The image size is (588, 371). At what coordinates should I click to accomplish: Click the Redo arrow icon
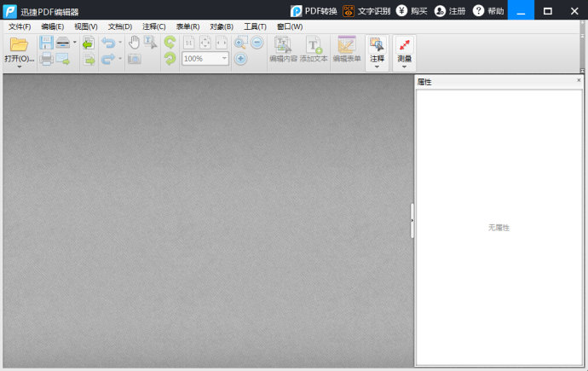[108, 59]
